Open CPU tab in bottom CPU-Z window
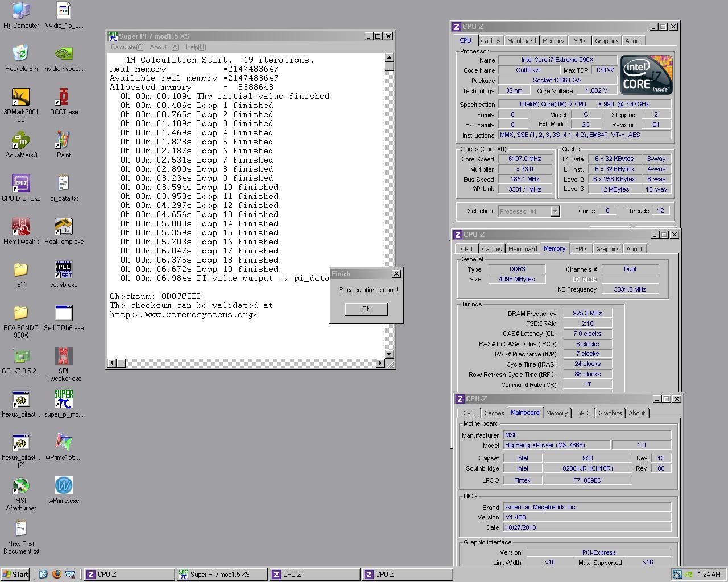Screen dimensions: 728x582 [x=469, y=413]
